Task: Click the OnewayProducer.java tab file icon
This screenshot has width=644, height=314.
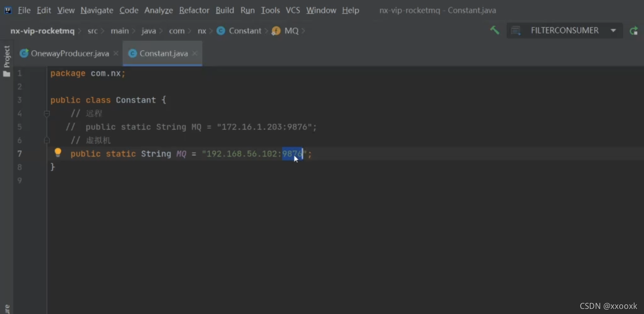Action: pyautogui.click(x=24, y=53)
